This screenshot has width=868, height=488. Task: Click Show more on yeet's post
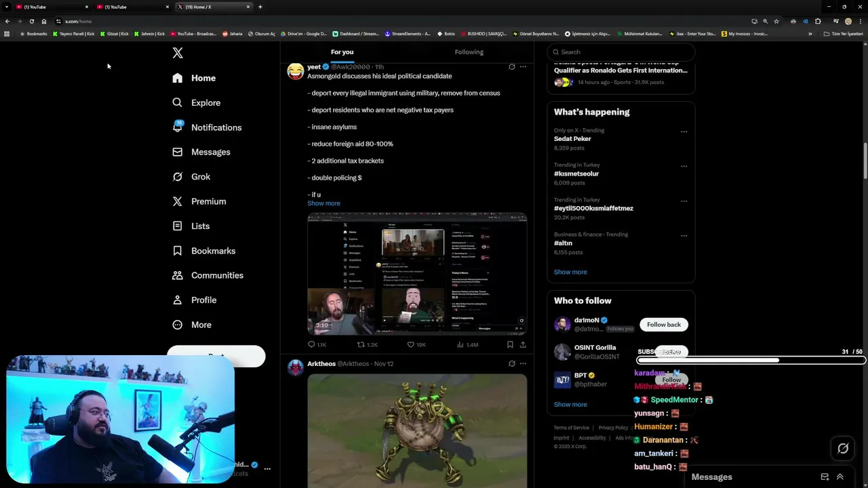coord(323,203)
